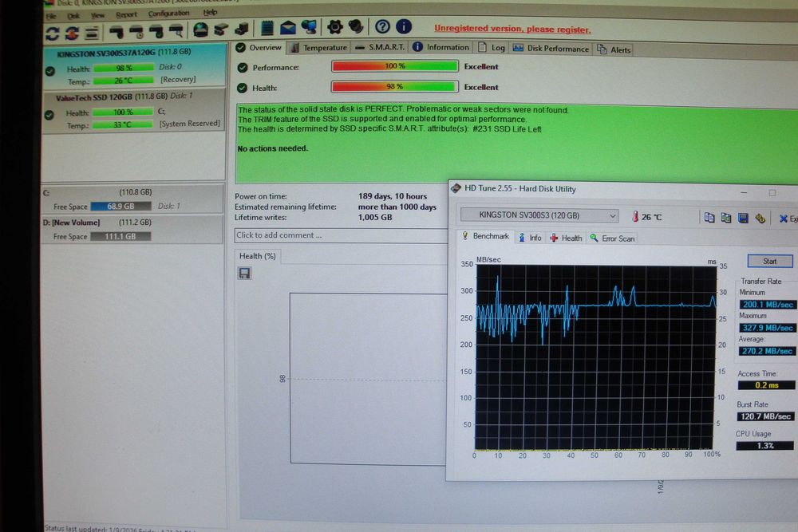Open the KINGSTON SV300S3 drive dropdown
The image size is (798, 532).
pos(539,215)
